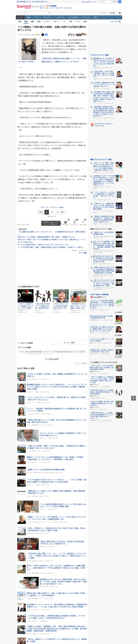Click the 新しい視点 exclamation reaction

click(83, 222)
